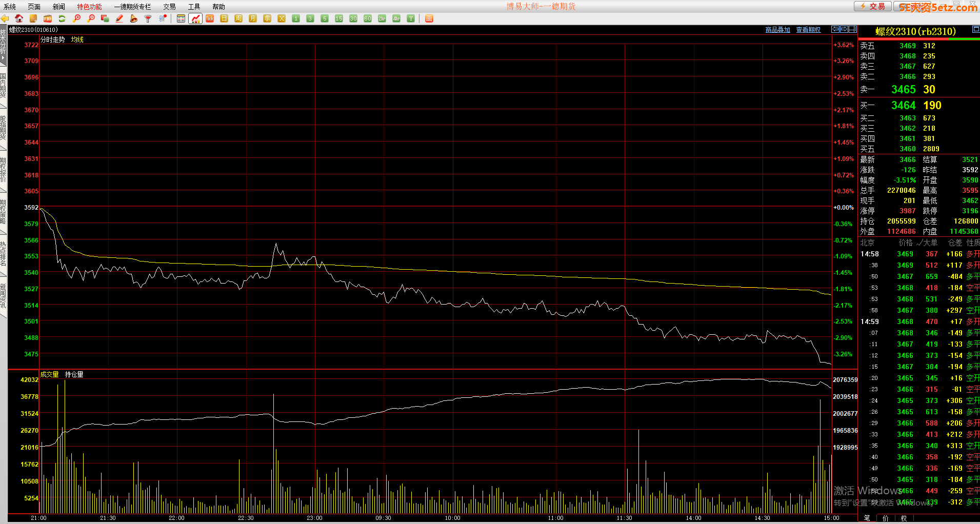Click the zoom in magnifier icon
This screenshot has height=524, width=980.
pos(77,18)
